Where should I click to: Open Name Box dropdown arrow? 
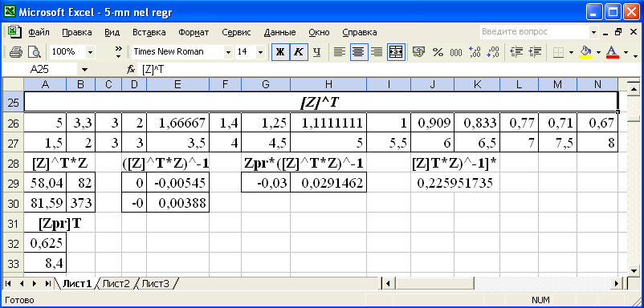tap(84, 70)
